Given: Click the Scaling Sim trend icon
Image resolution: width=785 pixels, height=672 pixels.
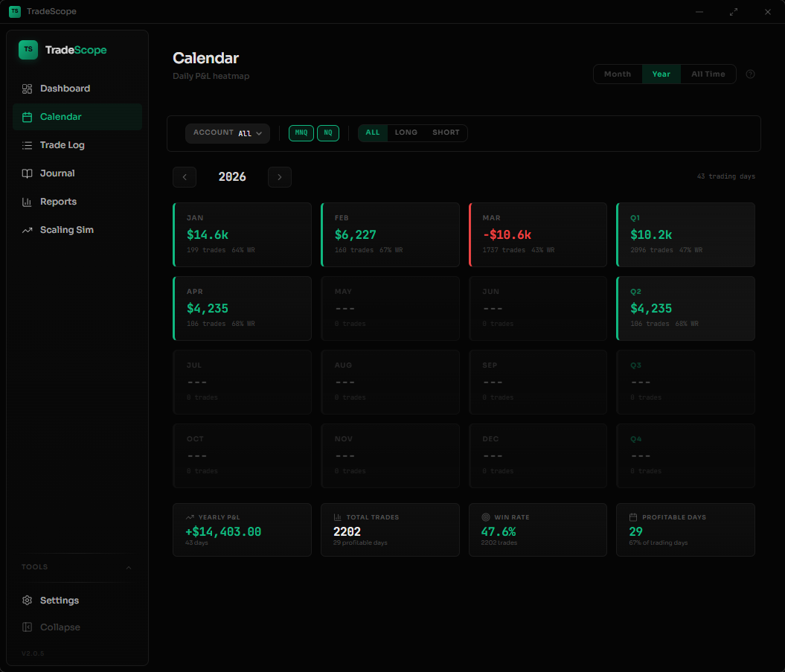Looking at the screenshot, I should point(28,230).
